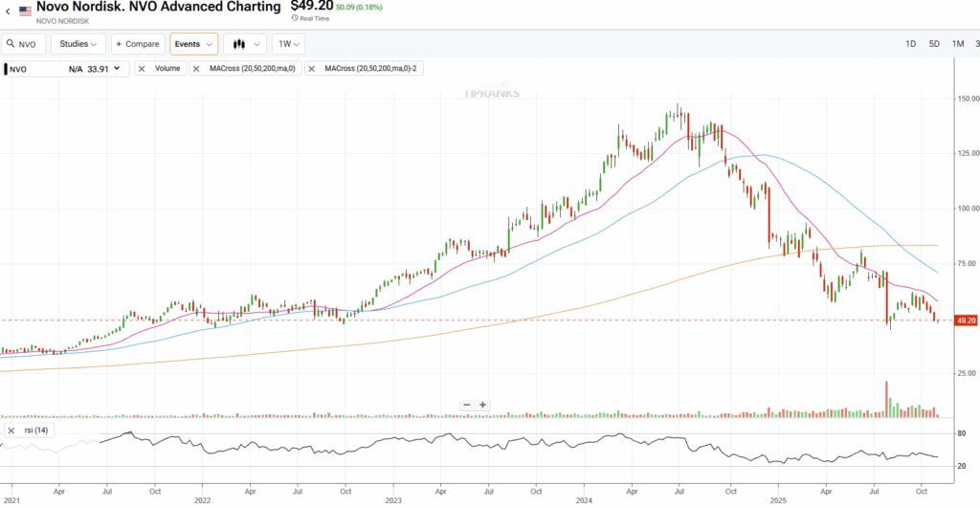Click the 49.20 current price label on axis
The width and height of the screenshot is (980, 508).
tap(966, 320)
